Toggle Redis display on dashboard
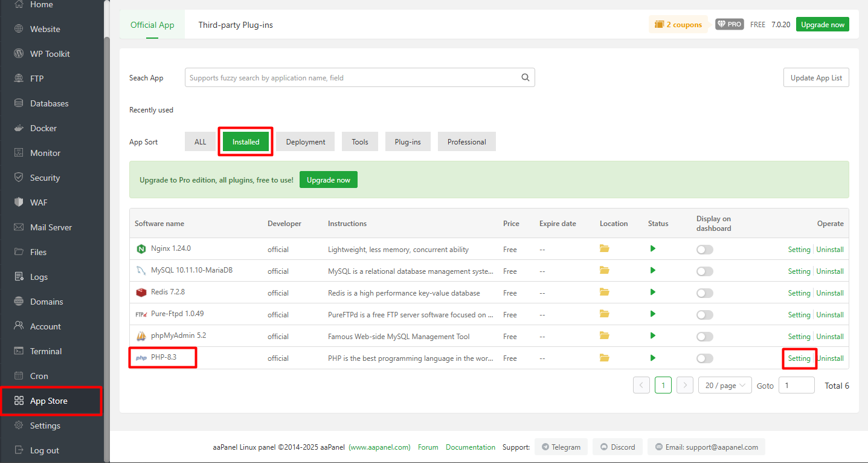The height and width of the screenshot is (463, 868). [705, 293]
